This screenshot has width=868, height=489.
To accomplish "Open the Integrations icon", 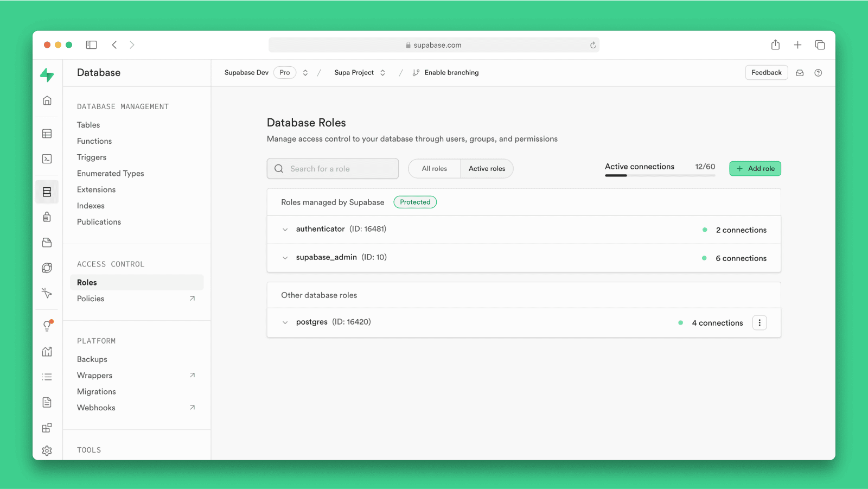I will coord(47,428).
